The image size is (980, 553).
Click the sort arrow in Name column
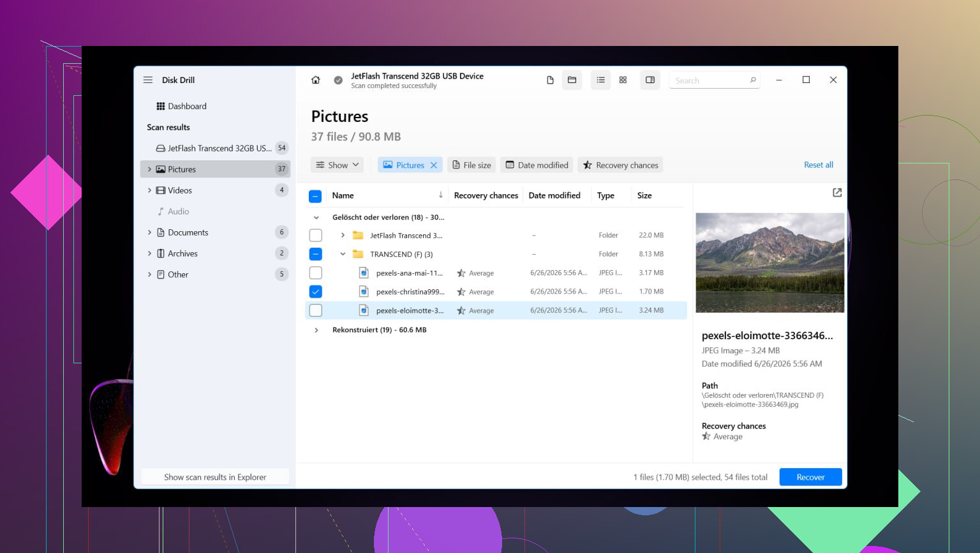tap(440, 195)
